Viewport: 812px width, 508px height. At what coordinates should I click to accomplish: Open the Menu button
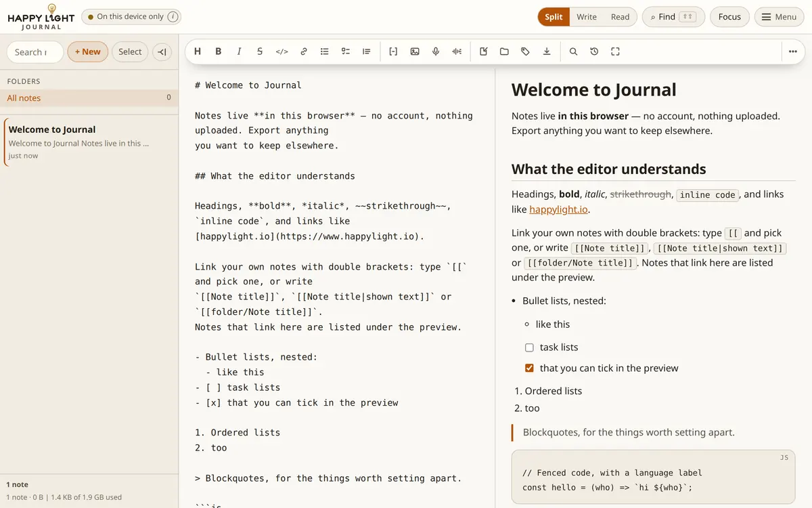tap(780, 17)
